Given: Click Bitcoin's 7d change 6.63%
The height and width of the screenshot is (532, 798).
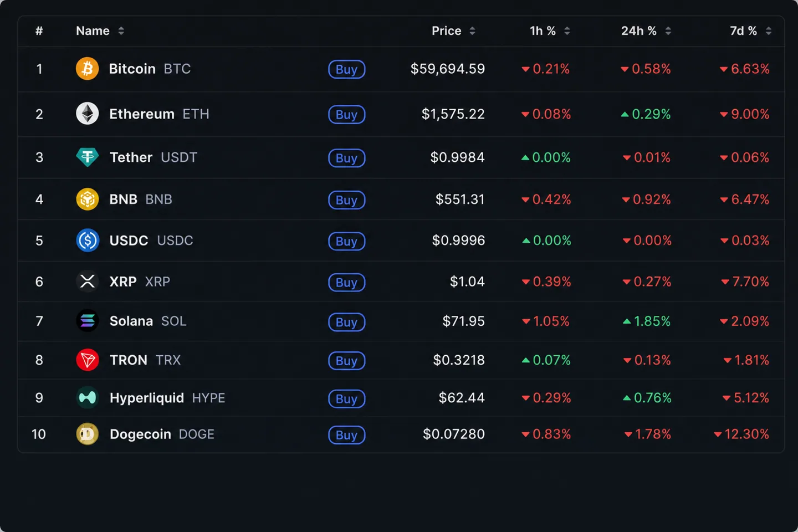Looking at the screenshot, I should pos(745,69).
